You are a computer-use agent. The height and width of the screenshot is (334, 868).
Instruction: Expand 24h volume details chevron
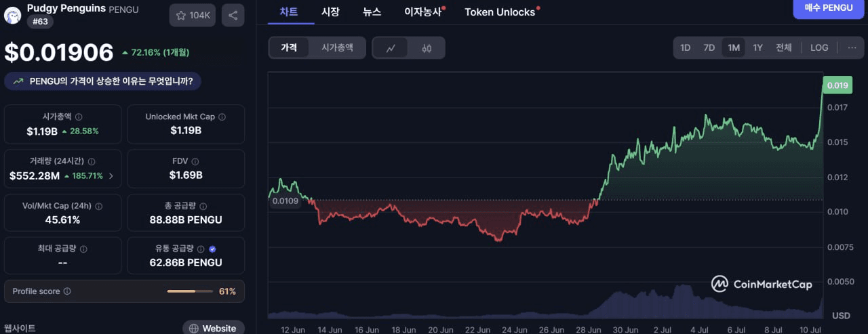(x=111, y=176)
